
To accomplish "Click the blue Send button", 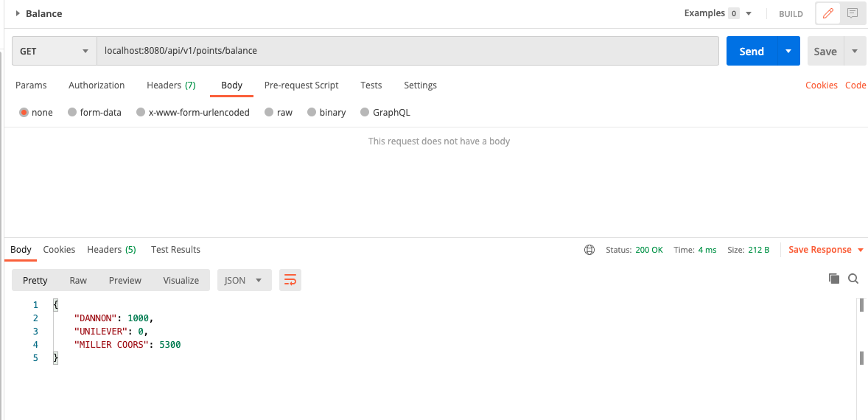I will (x=752, y=51).
